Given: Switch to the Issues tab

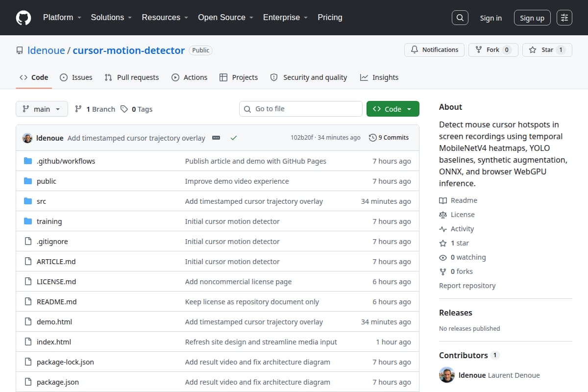Looking at the screenshot, I should pos(76,77).
